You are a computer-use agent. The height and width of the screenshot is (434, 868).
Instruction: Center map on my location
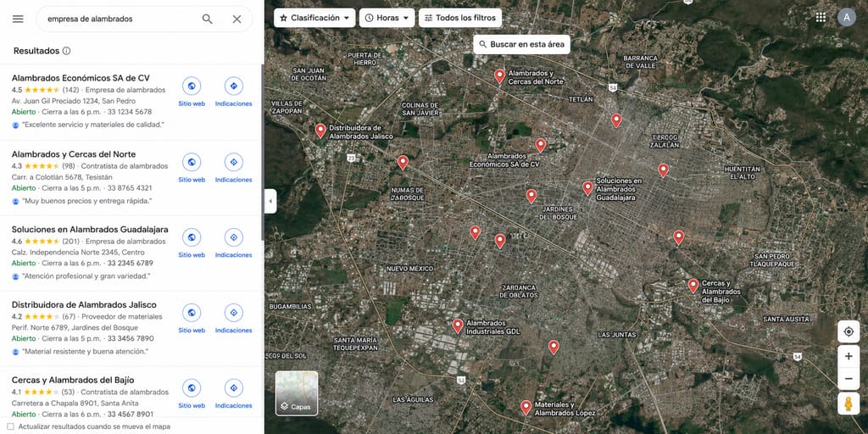[849, 331]
